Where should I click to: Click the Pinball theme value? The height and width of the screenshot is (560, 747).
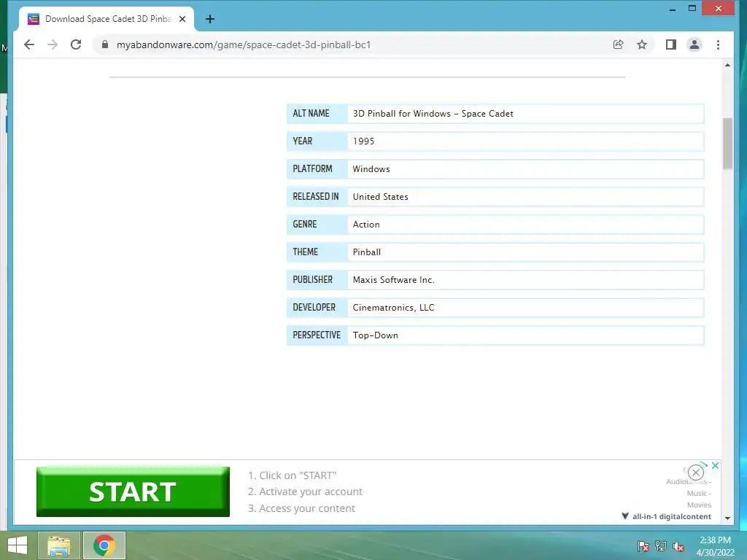(x=366, y=252)
